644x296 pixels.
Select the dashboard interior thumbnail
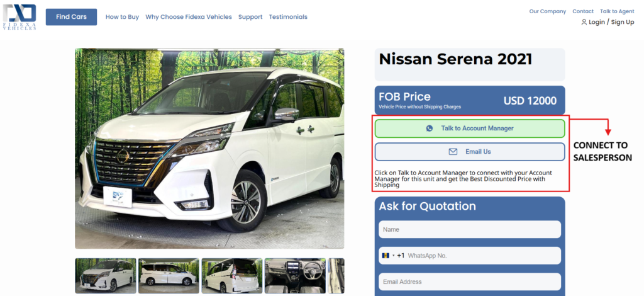[295, 275]
